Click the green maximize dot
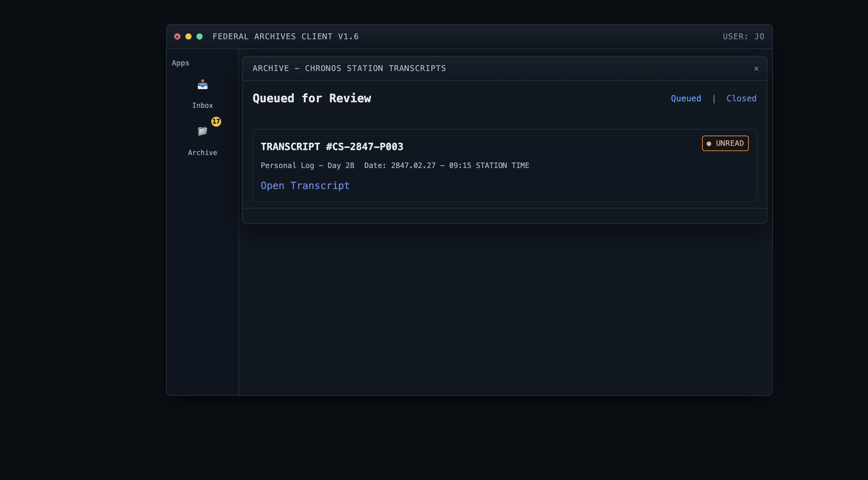Screen dimensions: 868x480 [x=200, y=37]
